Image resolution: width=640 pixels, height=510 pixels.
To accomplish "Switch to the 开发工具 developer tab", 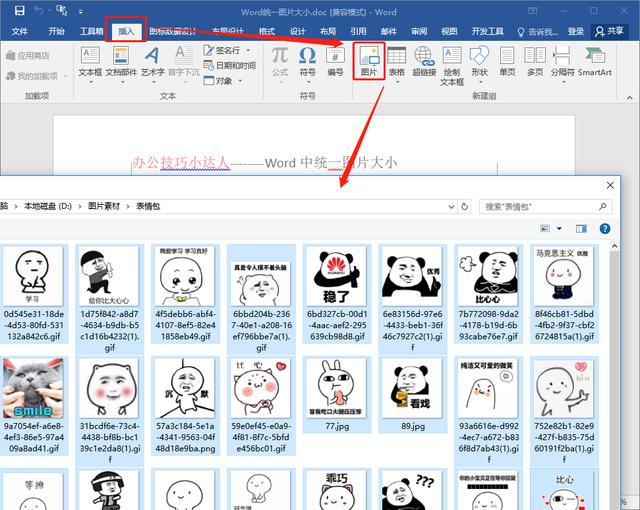I will [x=487, y=31].
